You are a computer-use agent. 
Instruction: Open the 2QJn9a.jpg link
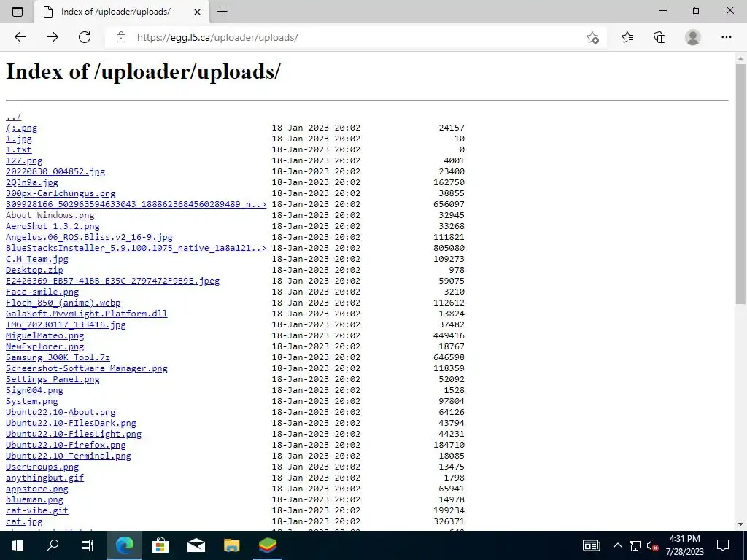point(32,182)
